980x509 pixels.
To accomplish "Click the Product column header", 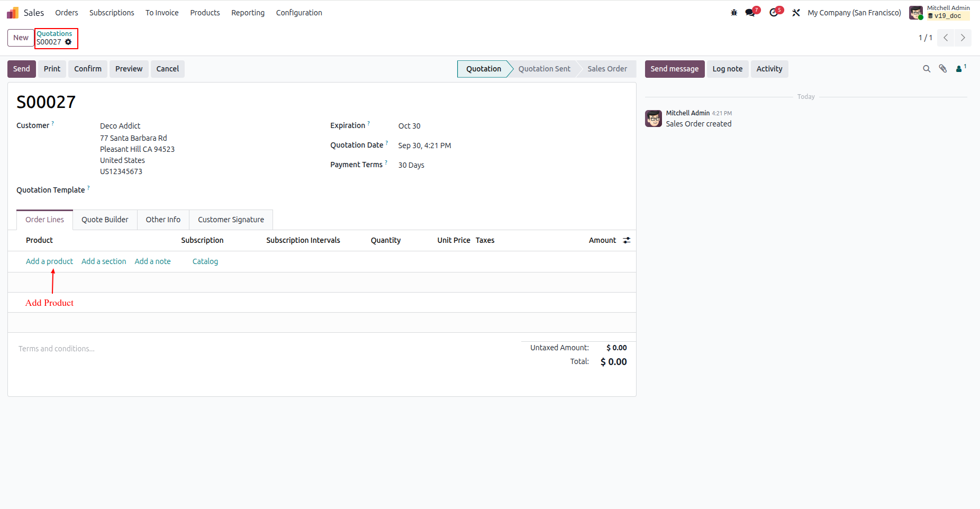I will pos(39,240).
